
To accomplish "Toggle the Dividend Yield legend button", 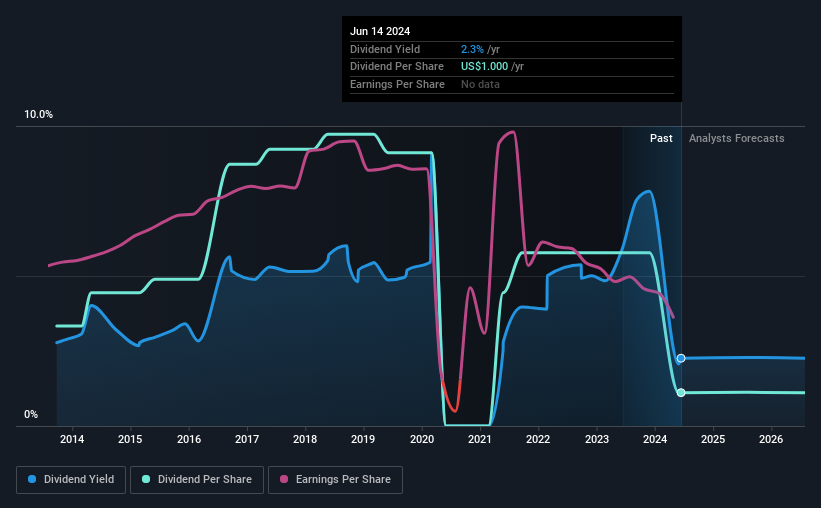I will click(x=71, y=480).
